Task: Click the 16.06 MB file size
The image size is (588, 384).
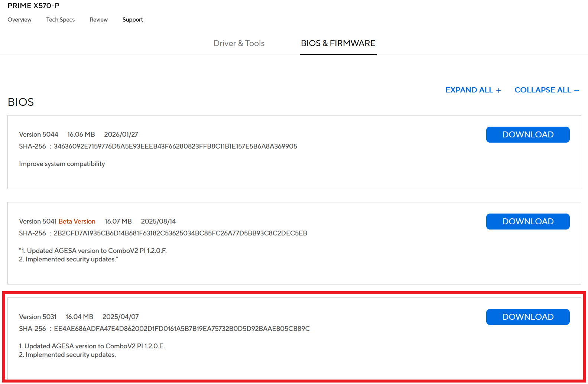Action: (81, 134)
